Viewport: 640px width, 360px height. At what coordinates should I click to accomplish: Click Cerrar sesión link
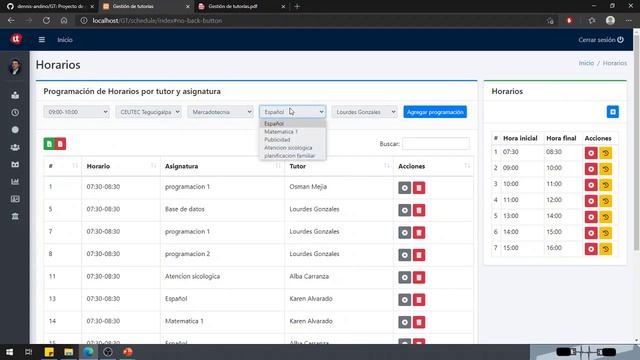coord(601,40)
